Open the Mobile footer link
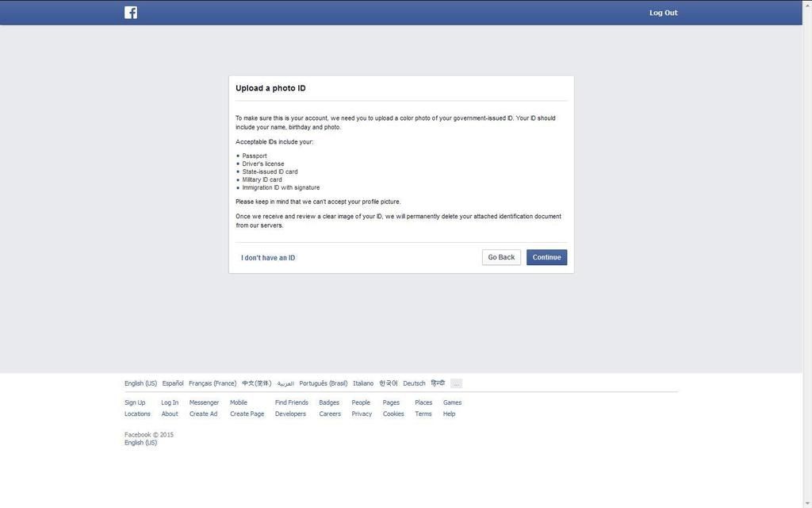Screen dimensions: 812x508 tap(239, 402)
